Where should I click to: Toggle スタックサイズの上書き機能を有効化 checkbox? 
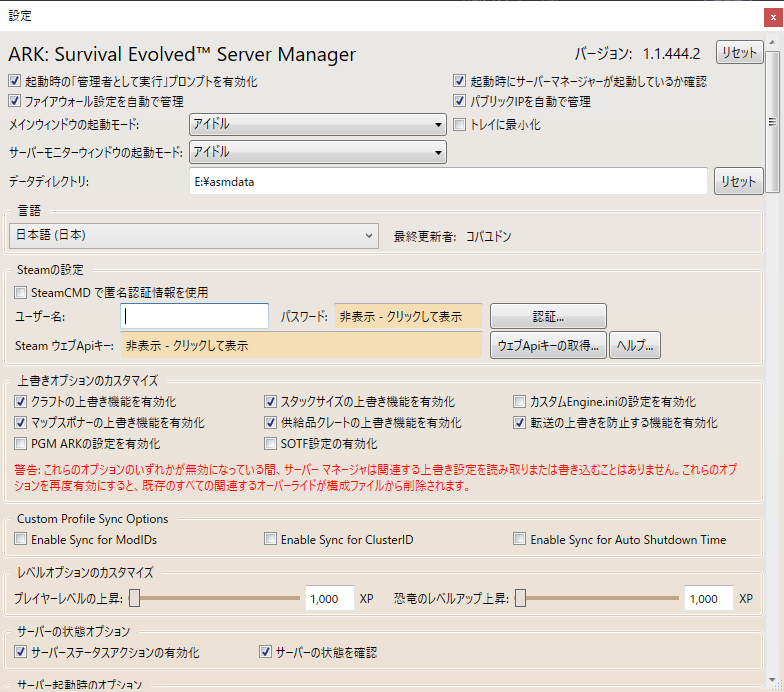tap(270, 402)
